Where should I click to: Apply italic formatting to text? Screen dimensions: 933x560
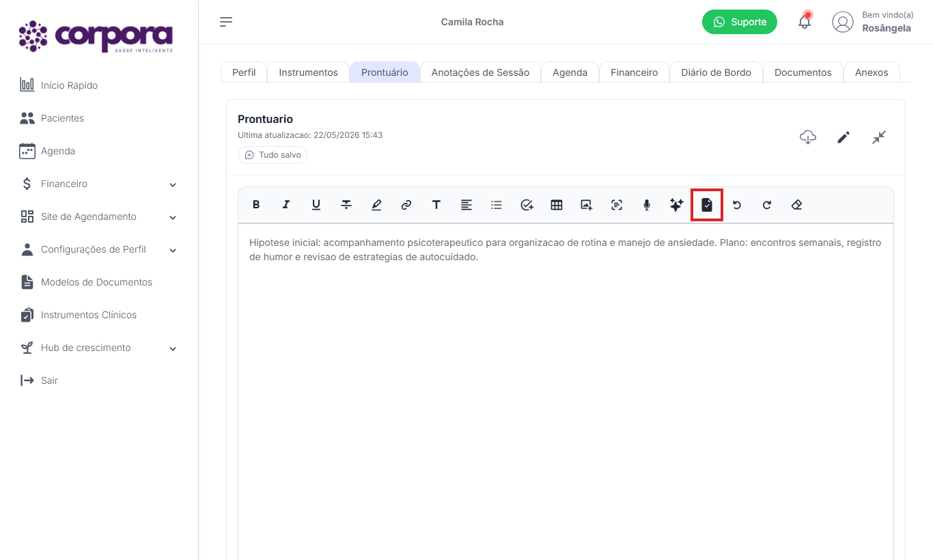tap(286, 204)
